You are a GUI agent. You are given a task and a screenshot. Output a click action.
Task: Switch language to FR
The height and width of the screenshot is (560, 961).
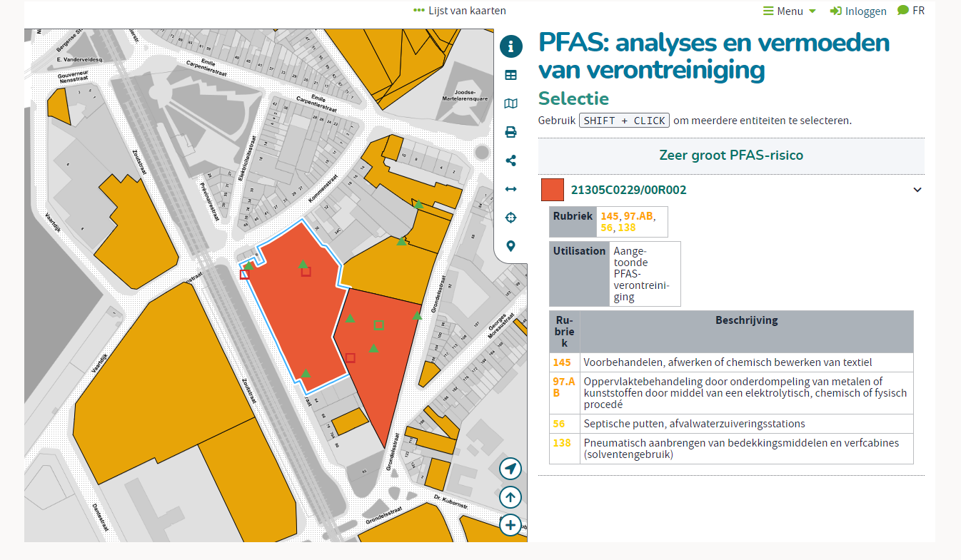tap(911, 10)
